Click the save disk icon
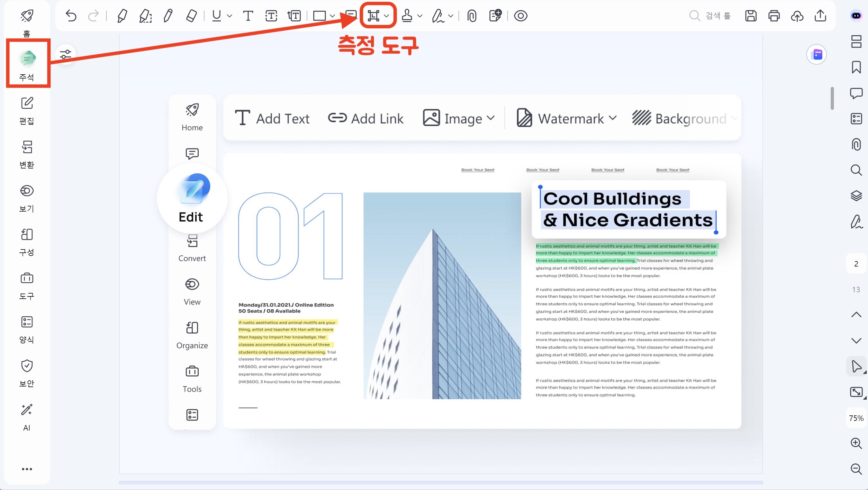868x490 pixels. 751,16
